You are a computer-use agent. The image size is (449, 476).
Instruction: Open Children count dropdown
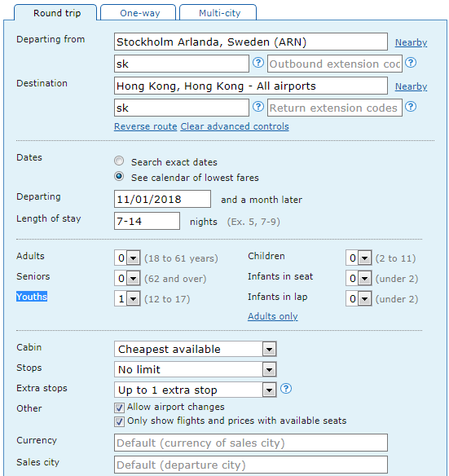click(x=359, y=258)
